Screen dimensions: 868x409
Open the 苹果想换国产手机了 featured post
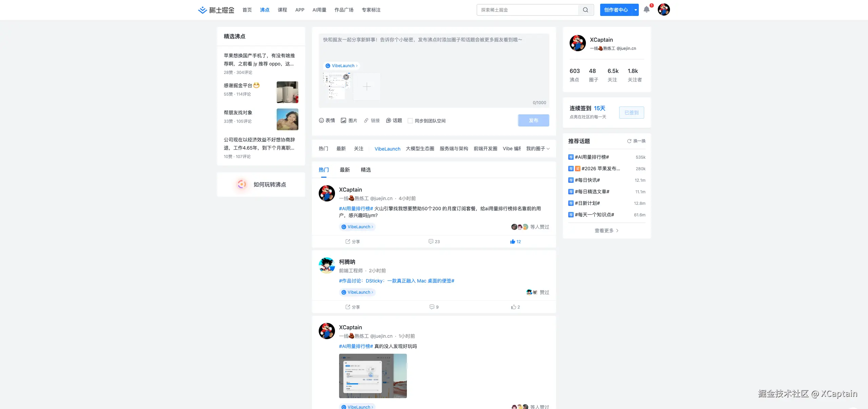click(x=261, y=64)
